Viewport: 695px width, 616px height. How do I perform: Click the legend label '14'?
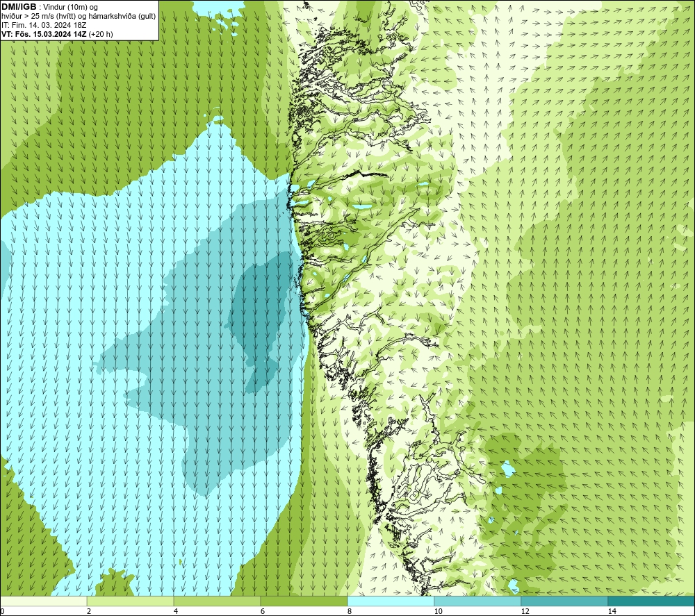[x=612, y=611]
